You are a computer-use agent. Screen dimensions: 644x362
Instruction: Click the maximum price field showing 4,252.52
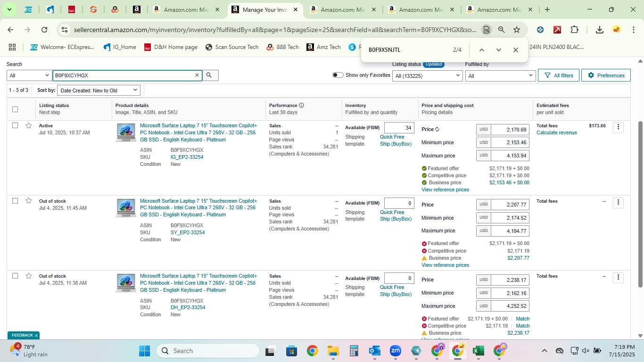(x=510, y=306)
